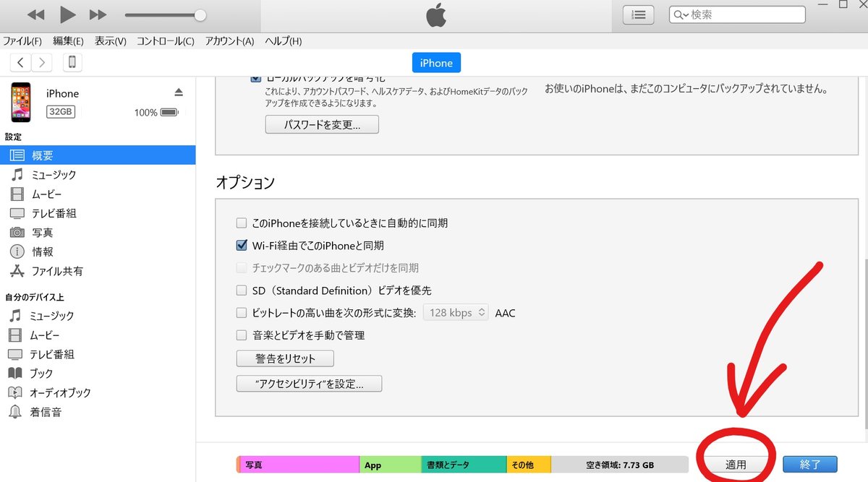Open the ファイル(F) menu

click(x=22, y=41)
